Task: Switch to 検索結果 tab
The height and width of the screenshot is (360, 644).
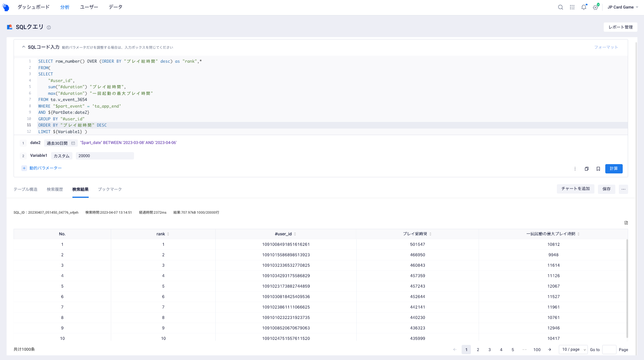Action: [x=81, y=189]
